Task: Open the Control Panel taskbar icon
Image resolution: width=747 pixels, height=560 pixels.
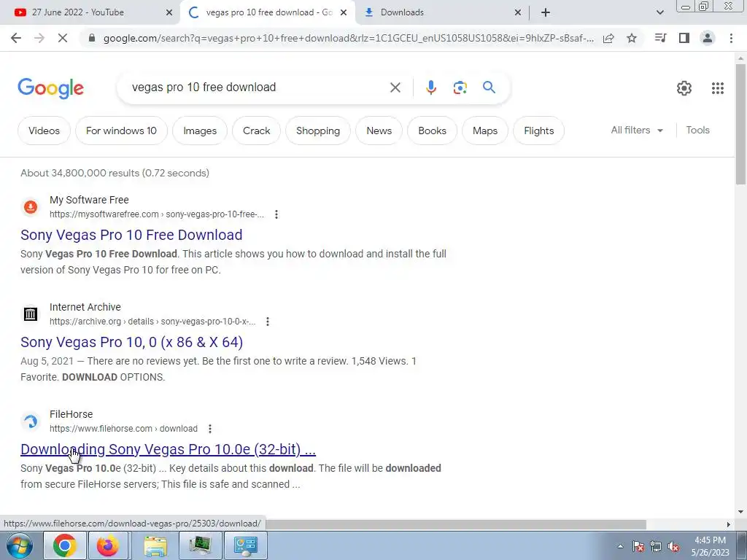Action: (x=246, y=545)
